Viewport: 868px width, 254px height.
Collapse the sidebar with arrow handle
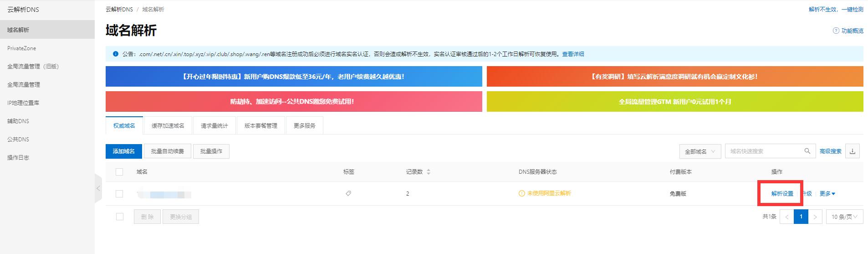98,188
